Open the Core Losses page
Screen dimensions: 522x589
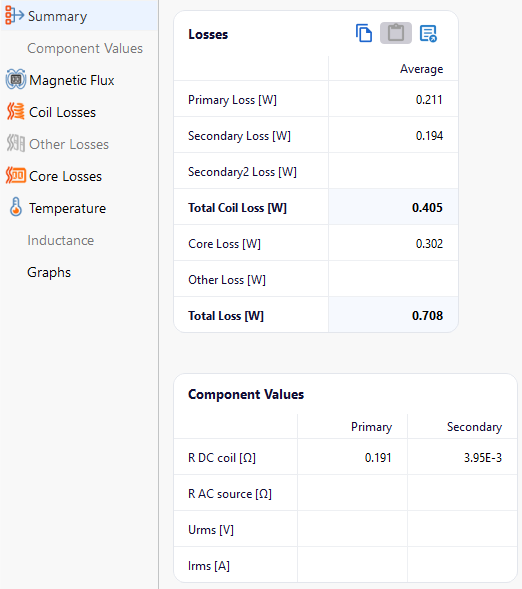click(65, 176)
